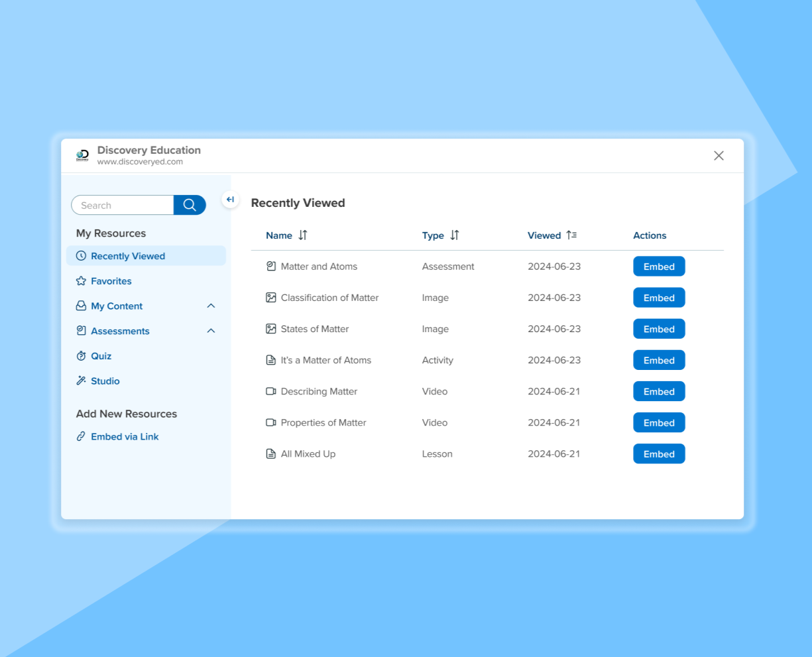Focus the Search input field
812x657 pixels.
[123, 205]
